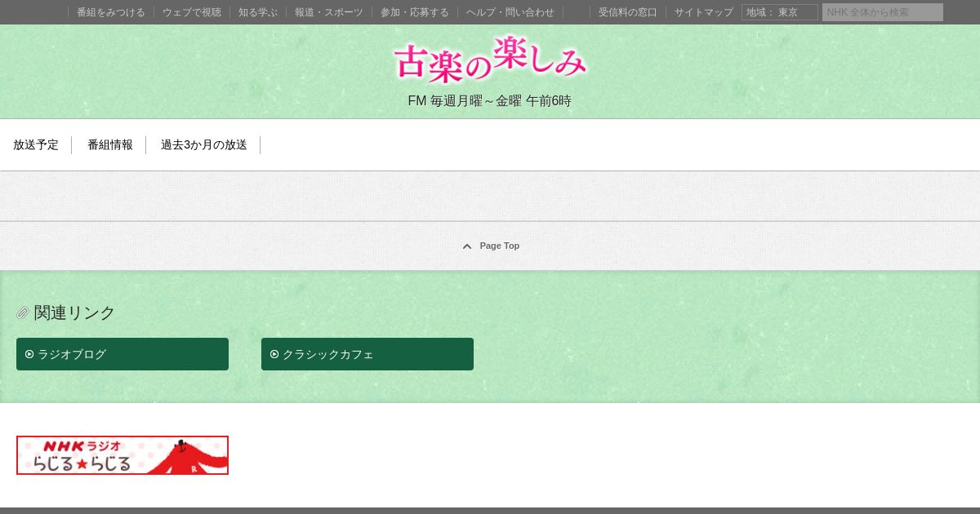Click the FM 毎週月曜～金曜 午前6時 schedule text
Viewport: 980px width, 514px height.
coord(490,101)
